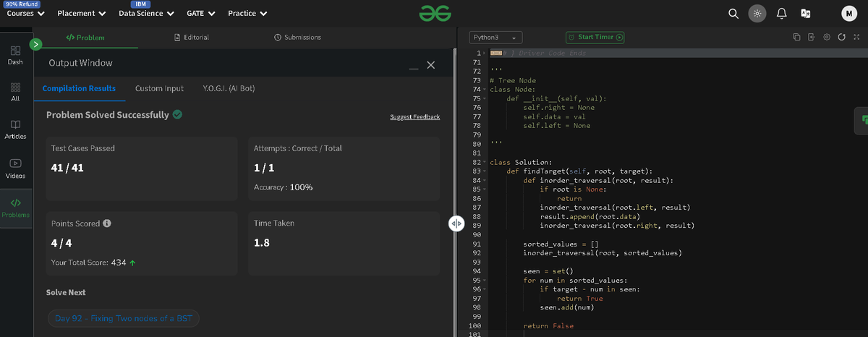Open Articles in left sidebar
868x337 pixels.
pos(15,130)
